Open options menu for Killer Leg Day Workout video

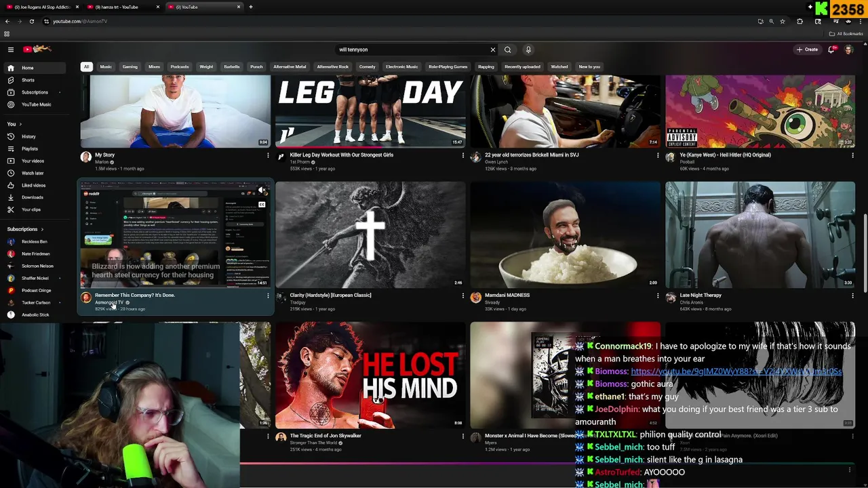(463, 155)
